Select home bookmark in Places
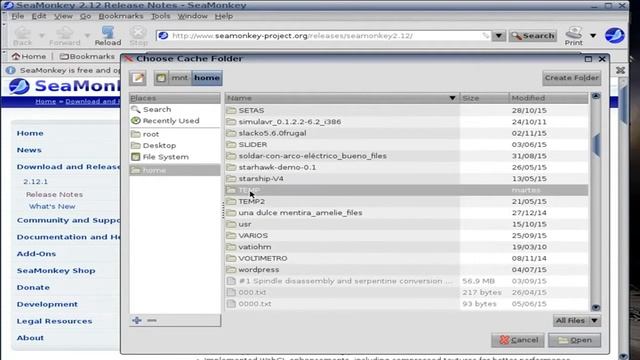Screen dimensions: 640x360 (175, 170)
